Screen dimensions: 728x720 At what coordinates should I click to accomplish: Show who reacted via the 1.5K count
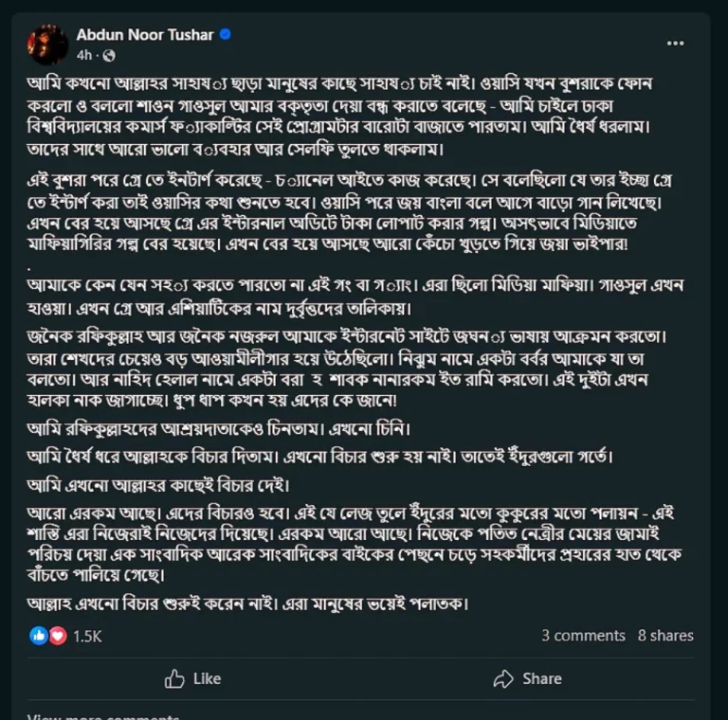pos(87,636)
